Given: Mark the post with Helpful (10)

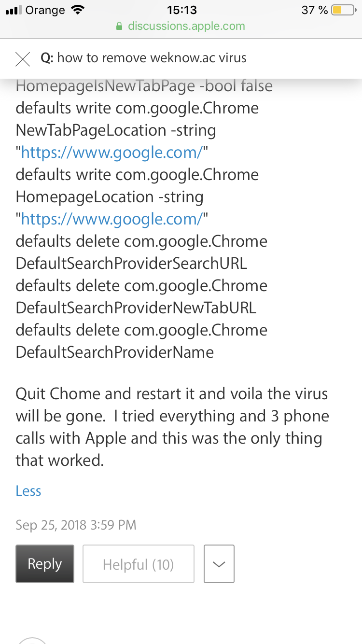Looking at the screenshot, I should point(138,564).
